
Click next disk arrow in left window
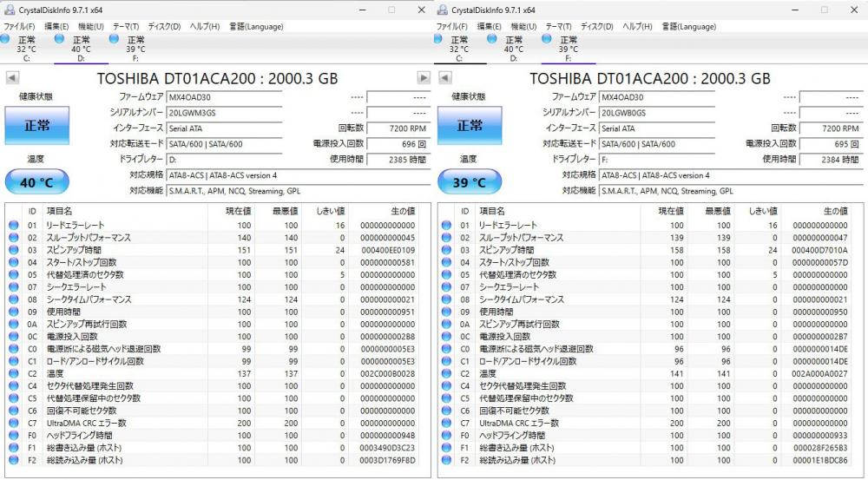pyautogui.click(x=424, y=78)
